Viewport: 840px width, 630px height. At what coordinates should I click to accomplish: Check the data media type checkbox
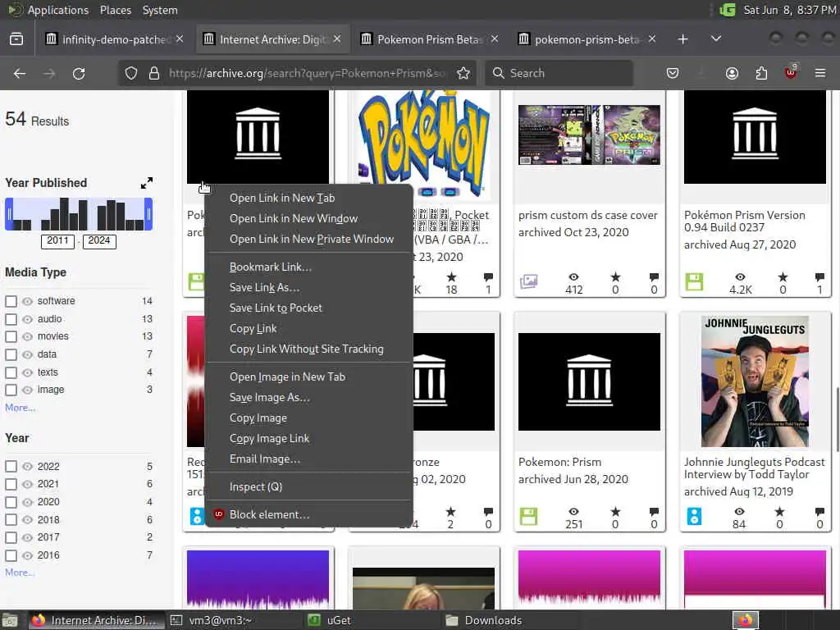point(11,354)
